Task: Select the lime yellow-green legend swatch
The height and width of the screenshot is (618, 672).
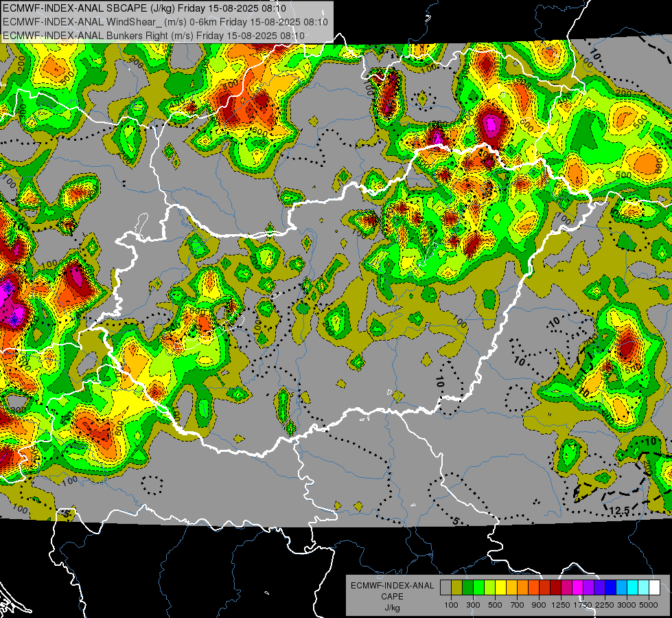Action: click(490, 588)
